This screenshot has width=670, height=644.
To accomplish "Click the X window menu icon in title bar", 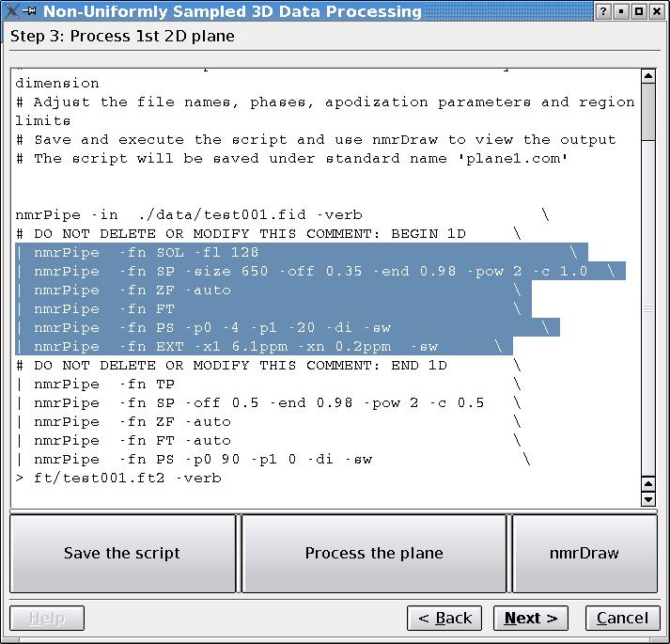I will 11,11.
